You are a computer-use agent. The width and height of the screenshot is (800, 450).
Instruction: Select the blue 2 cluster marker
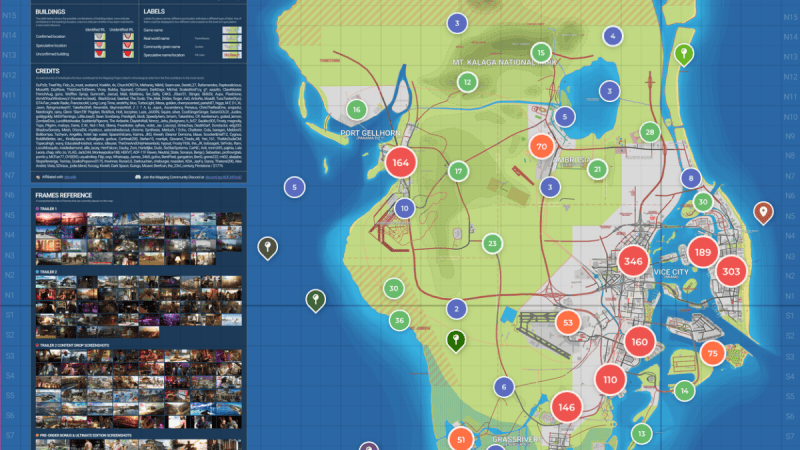(x=456, y=309)
